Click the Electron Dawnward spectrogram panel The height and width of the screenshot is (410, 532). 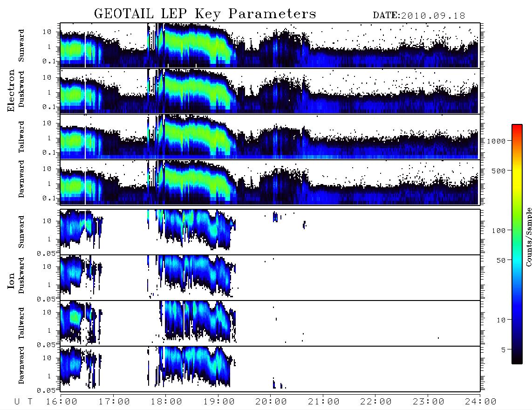[270, 182]
